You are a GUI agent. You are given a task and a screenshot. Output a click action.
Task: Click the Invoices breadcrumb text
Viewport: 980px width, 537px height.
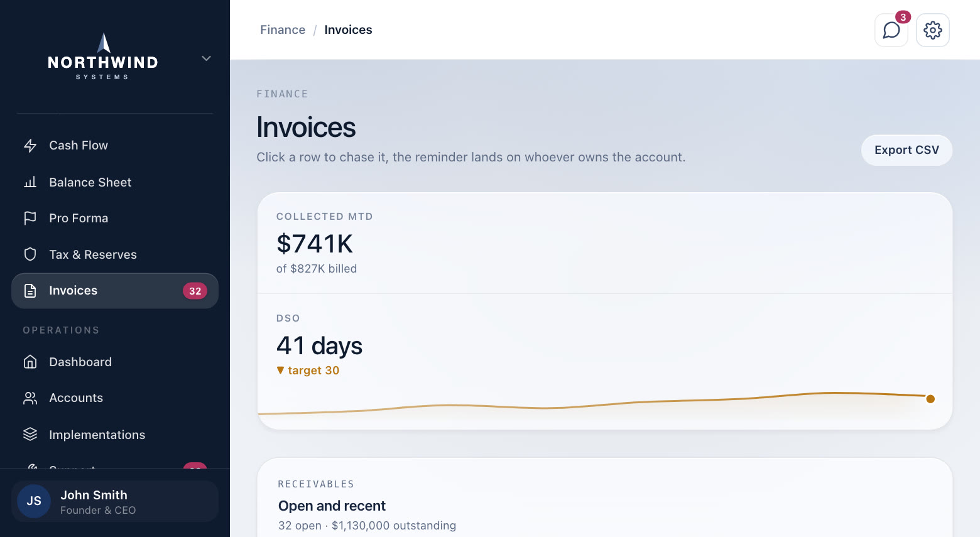[348, 30]
